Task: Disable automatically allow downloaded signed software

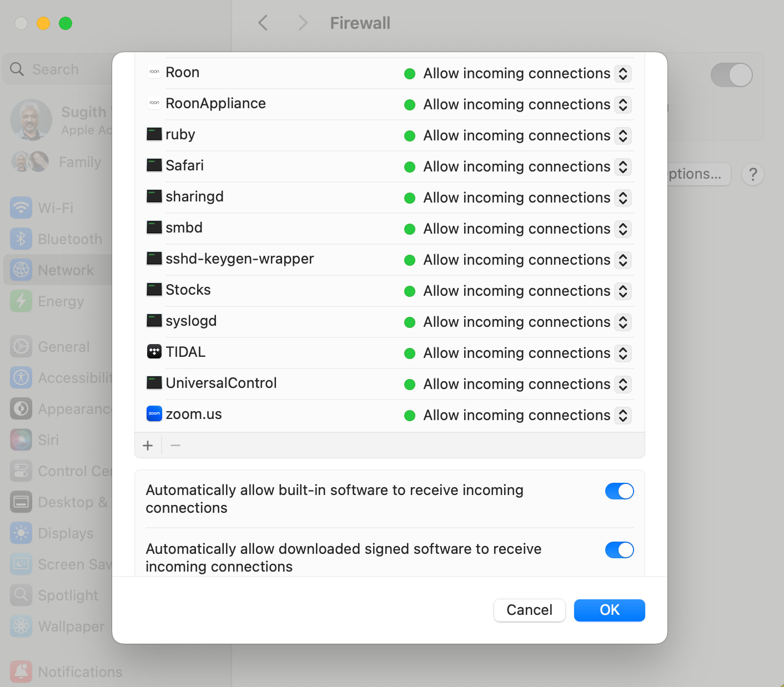Action: [619, 550]
